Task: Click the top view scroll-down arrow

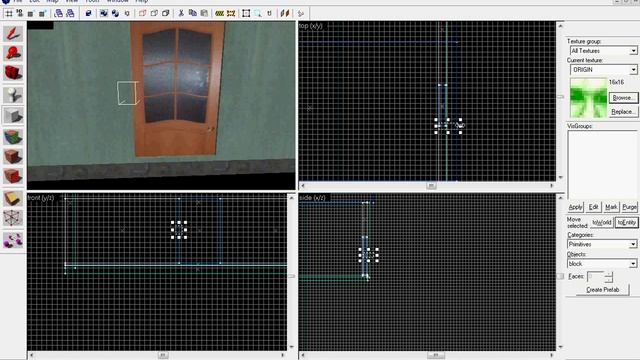Action: [x=560, y=178]
